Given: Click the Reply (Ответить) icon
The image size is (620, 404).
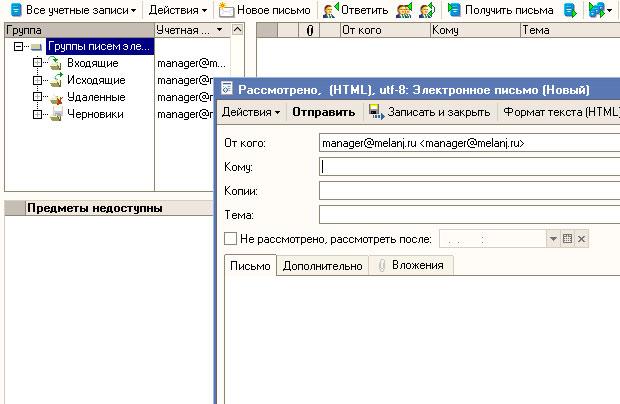Looking at the screenshot, I should (330, 10).
